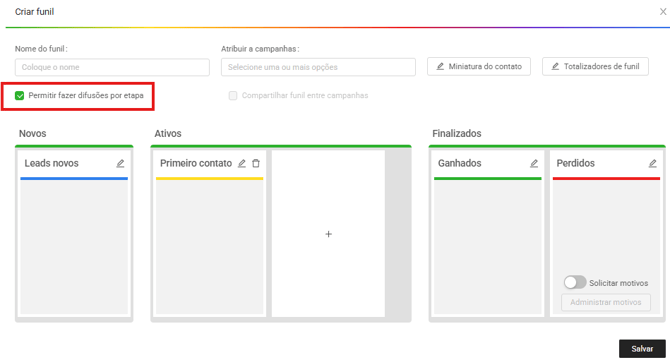Close the Criar funil dialog
670x360 pixels.
663,12
